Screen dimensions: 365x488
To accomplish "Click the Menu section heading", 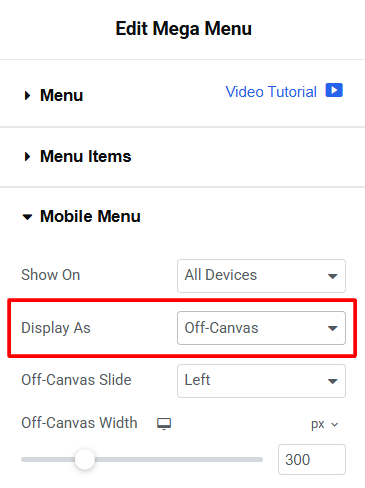I will click(61, 95).
